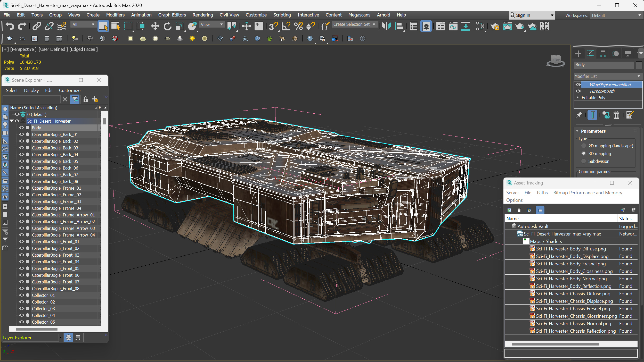Disable TurboSmooth modifier eye toggle
644x362 pixels.
(578, 91)
